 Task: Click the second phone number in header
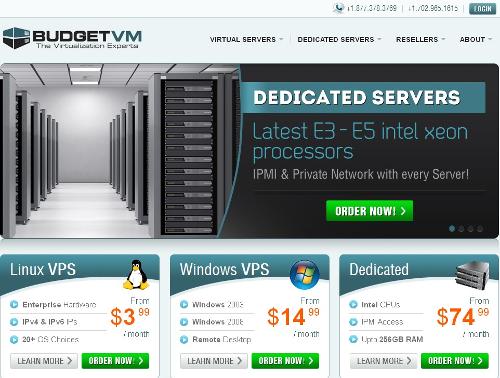[433, 8]
